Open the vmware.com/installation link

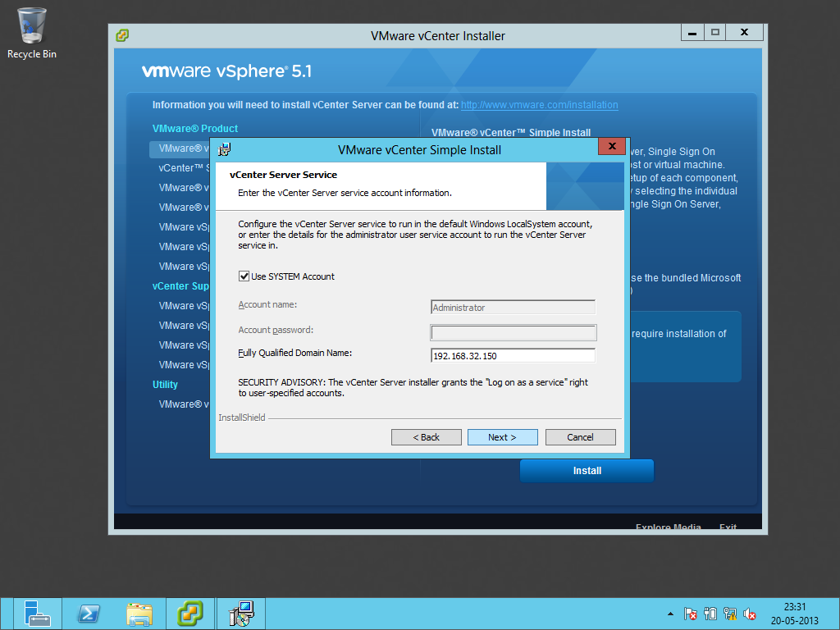540,105
